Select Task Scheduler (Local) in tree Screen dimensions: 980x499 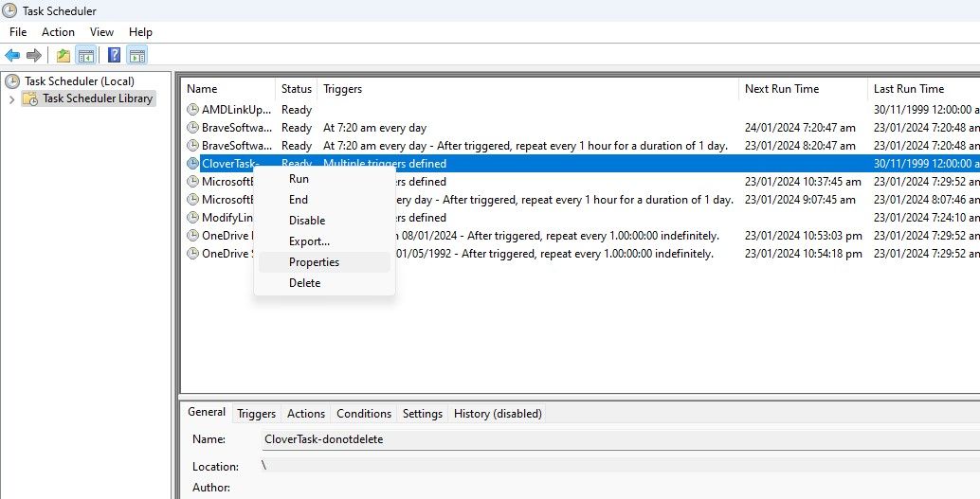click(79, 81)
